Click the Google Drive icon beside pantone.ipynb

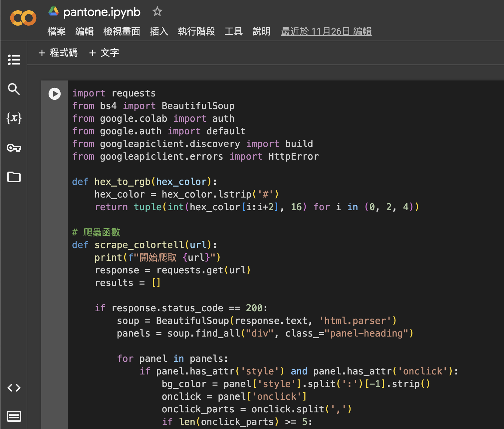(x=54, y=12)
